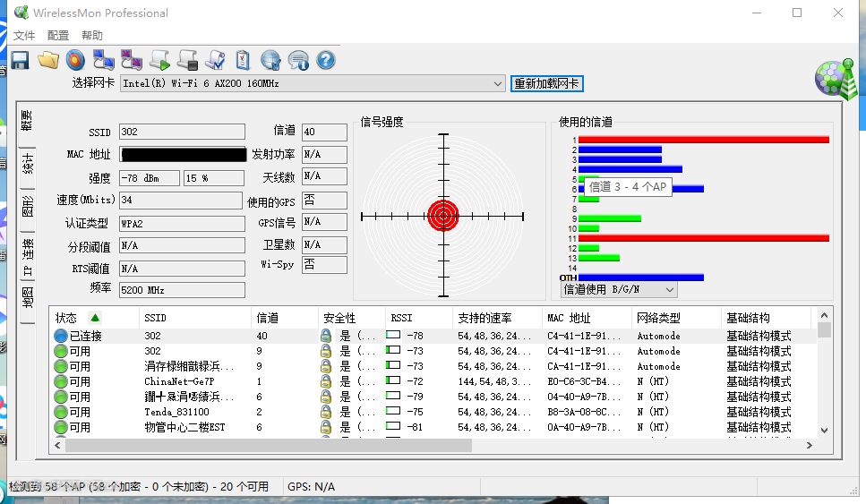The image size is (866, 504).
Task: Sort by the RSSI column header
Action: coord(418,318)
